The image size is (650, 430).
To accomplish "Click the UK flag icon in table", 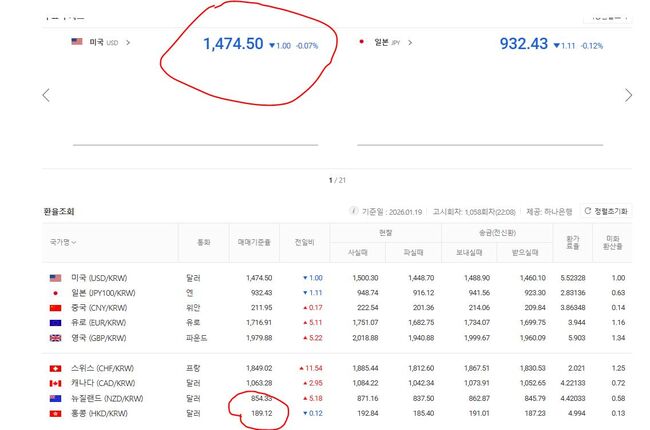I will 56,338.
